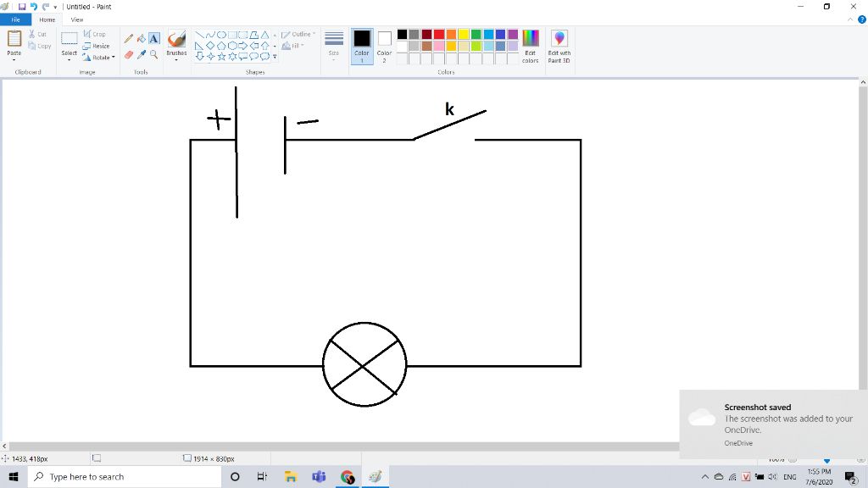Switch to the View tab

[x=77, y=19]
